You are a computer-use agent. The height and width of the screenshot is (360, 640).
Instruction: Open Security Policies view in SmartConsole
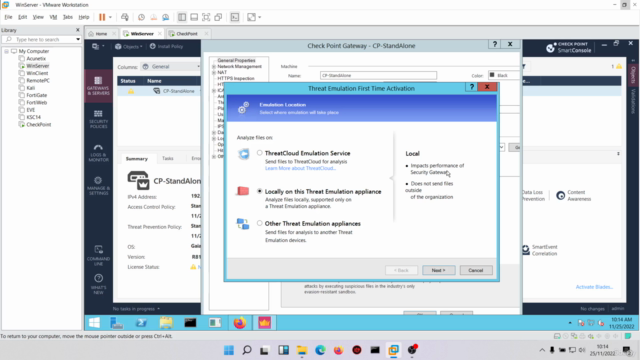click(x=98, y=119)
